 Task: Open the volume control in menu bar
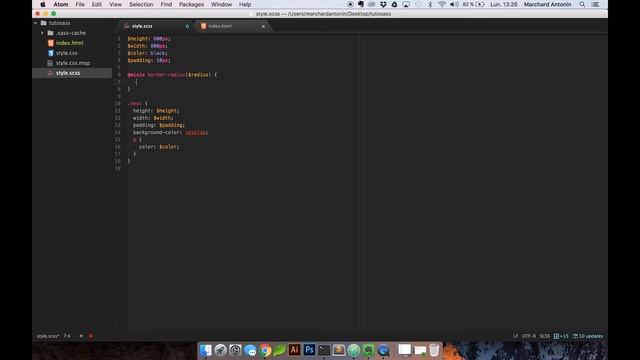pyautogui.click(x=454, y=4)
